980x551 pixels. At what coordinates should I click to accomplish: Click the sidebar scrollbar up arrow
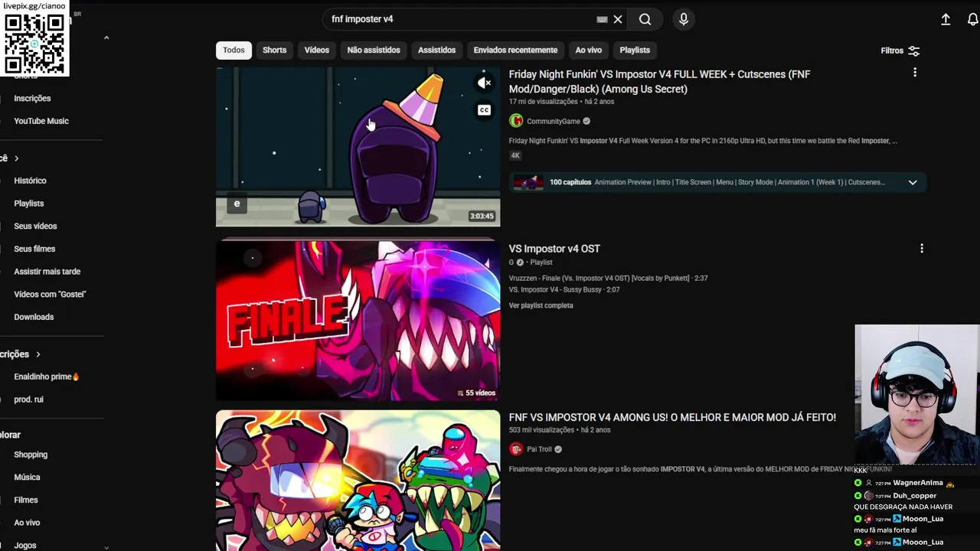point(106,37)
